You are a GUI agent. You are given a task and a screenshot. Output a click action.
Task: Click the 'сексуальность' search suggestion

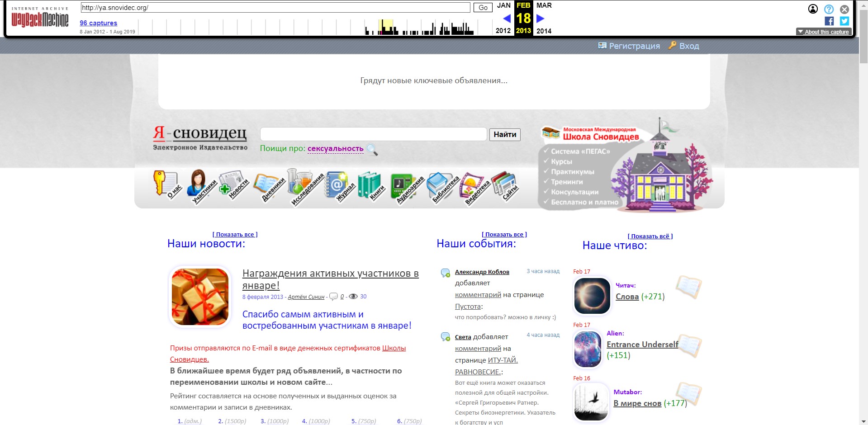(335, 148)
